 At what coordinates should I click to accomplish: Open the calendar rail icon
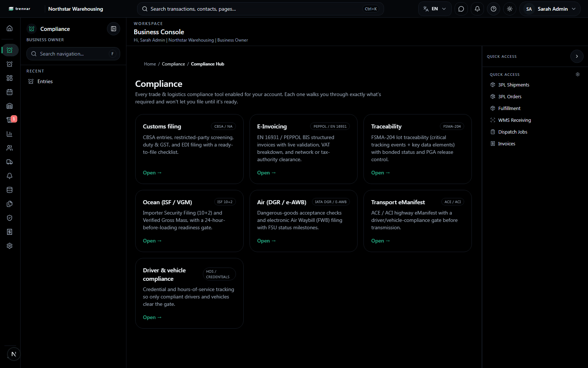10,92
